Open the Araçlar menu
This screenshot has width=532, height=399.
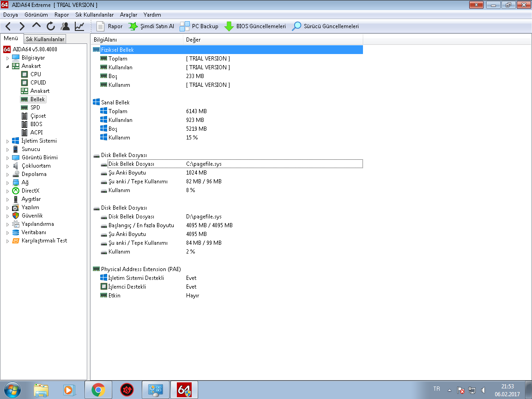tap(128, 15)
